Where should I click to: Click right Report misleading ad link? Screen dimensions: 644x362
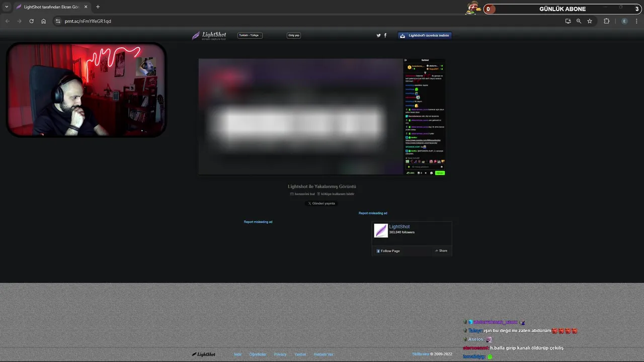pyautogui.click(x=373, y=213)
